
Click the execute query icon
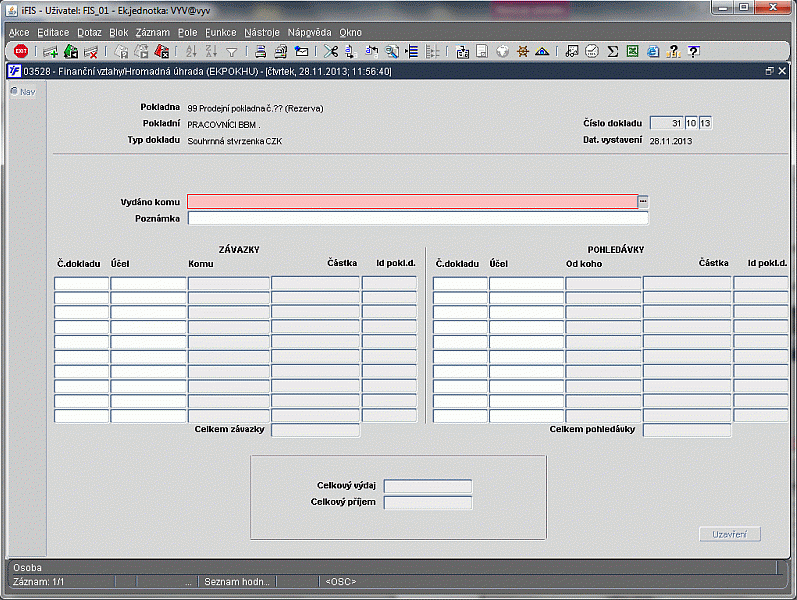click(141, 51)
